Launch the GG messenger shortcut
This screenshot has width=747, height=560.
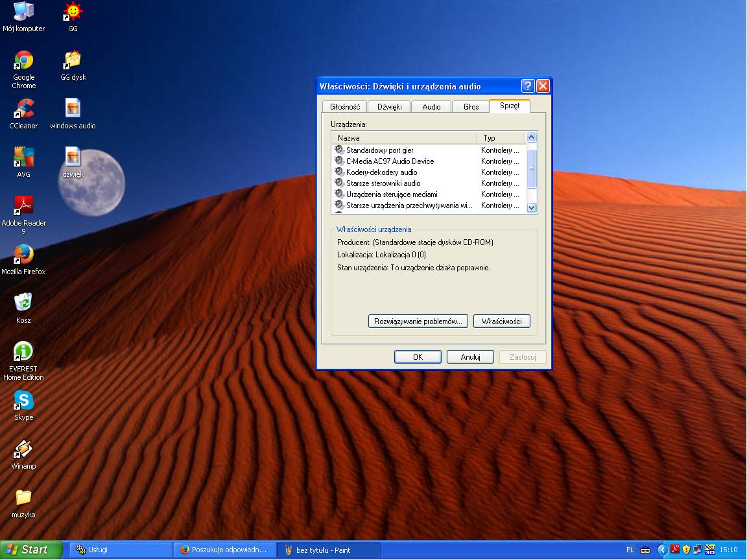(x=73, y=17)
